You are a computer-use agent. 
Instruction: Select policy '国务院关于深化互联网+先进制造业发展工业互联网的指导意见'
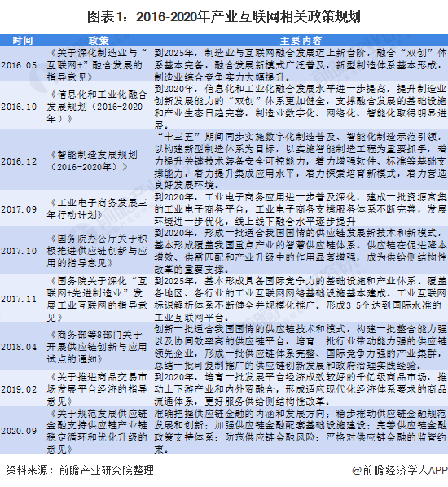pyautogui.click(x=97, y=299)
